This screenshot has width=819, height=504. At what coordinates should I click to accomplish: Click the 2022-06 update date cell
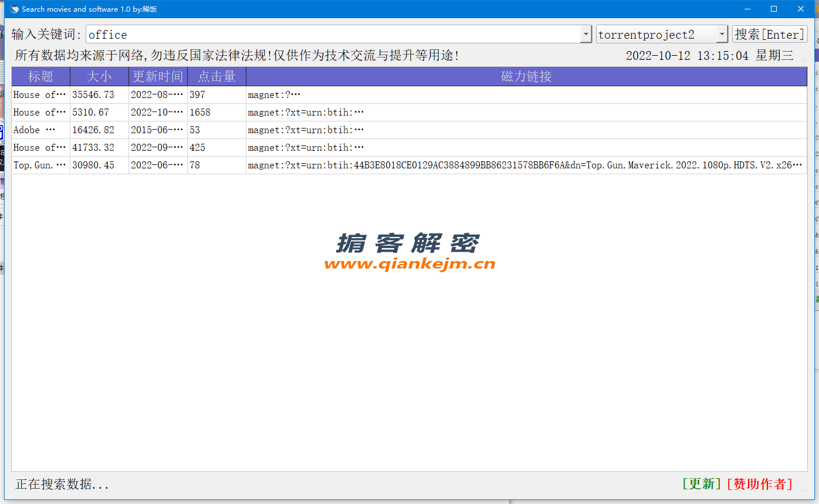158,165
